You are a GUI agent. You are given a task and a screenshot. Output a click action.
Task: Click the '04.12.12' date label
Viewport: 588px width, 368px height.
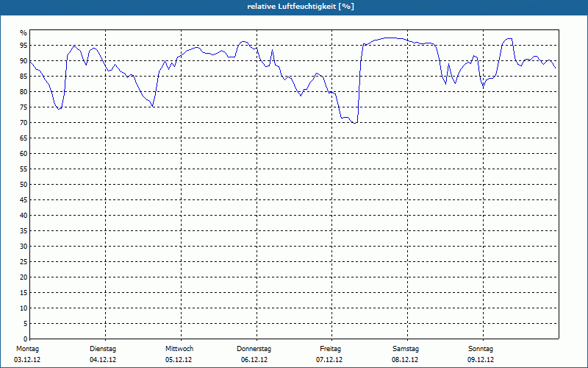tap(103, 360)
